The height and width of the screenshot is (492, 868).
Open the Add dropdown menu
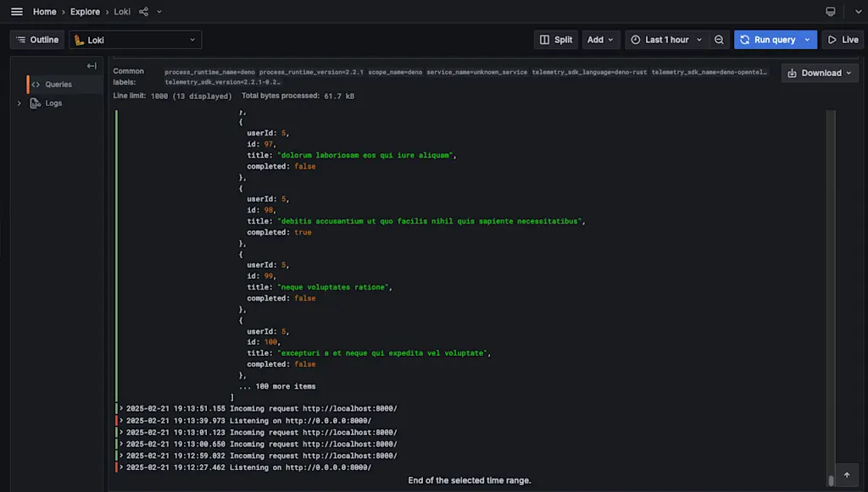point(601,40)
